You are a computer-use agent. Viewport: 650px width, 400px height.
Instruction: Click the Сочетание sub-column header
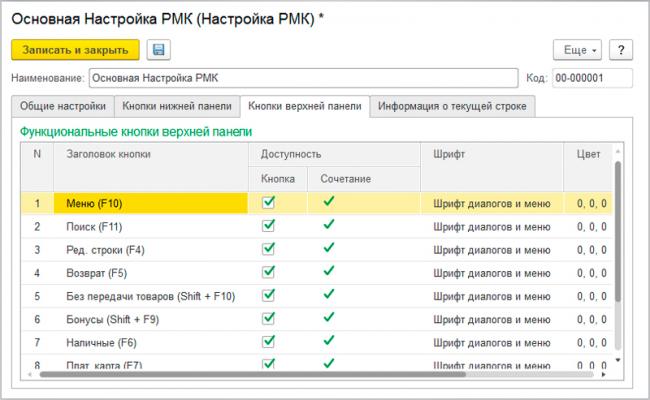tap(364, 179)
